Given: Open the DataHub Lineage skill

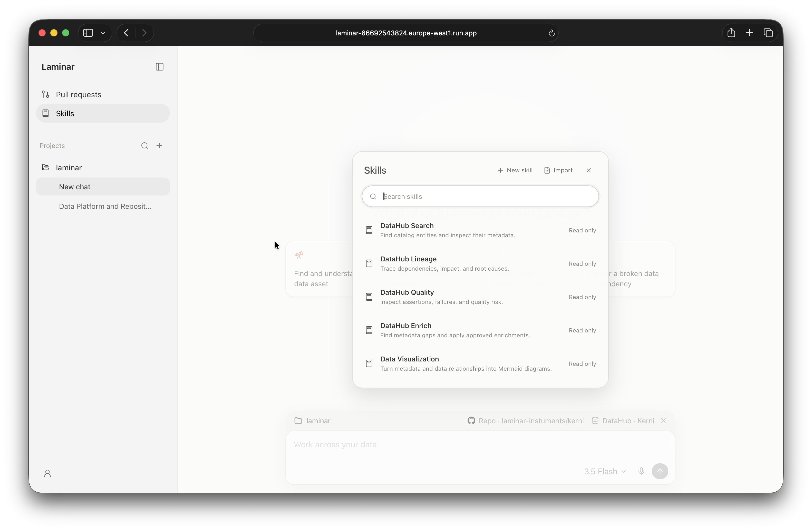Looking at the screenshot, I should click(480, 264).
